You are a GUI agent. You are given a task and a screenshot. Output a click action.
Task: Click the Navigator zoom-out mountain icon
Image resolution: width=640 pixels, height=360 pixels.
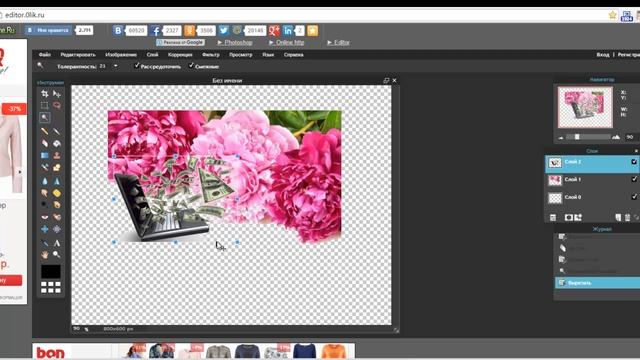point(561,138)
